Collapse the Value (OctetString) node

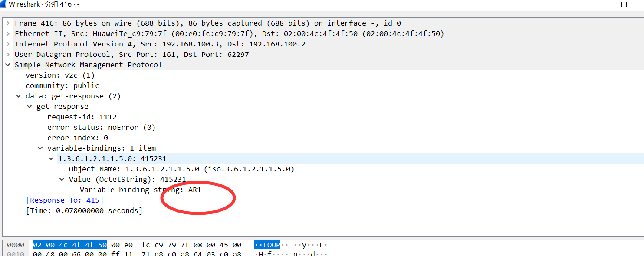click(x=62, y=179)
